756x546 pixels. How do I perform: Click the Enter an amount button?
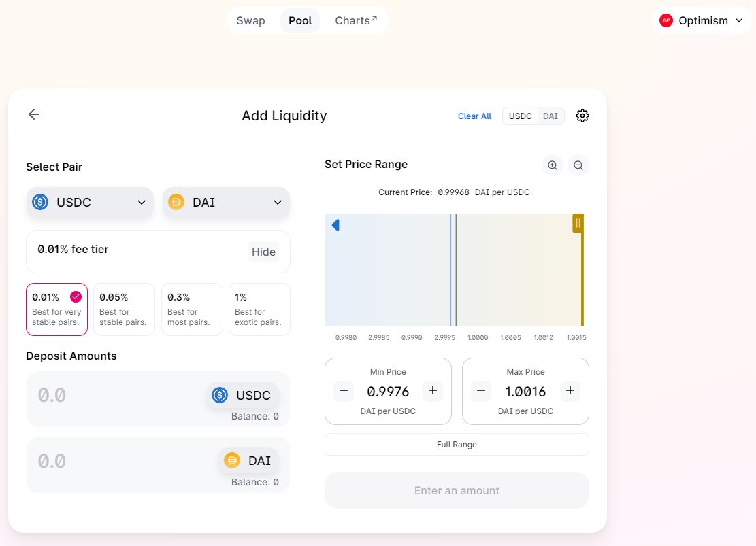(457, 490)
